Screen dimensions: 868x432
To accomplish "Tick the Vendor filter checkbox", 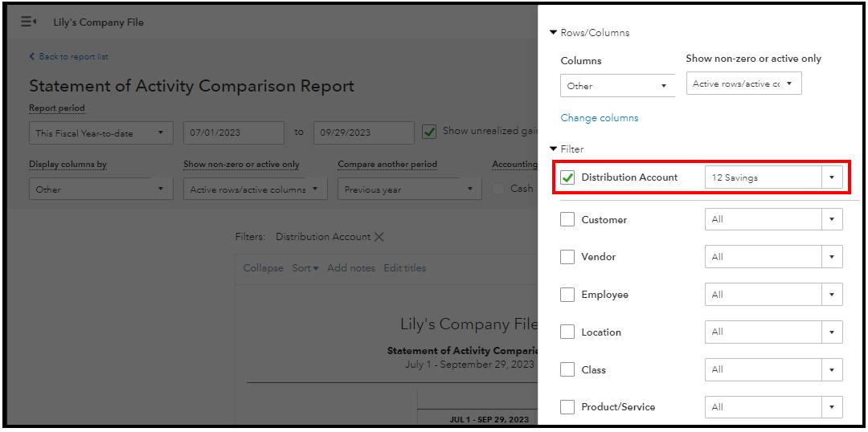I will point(568,257).
